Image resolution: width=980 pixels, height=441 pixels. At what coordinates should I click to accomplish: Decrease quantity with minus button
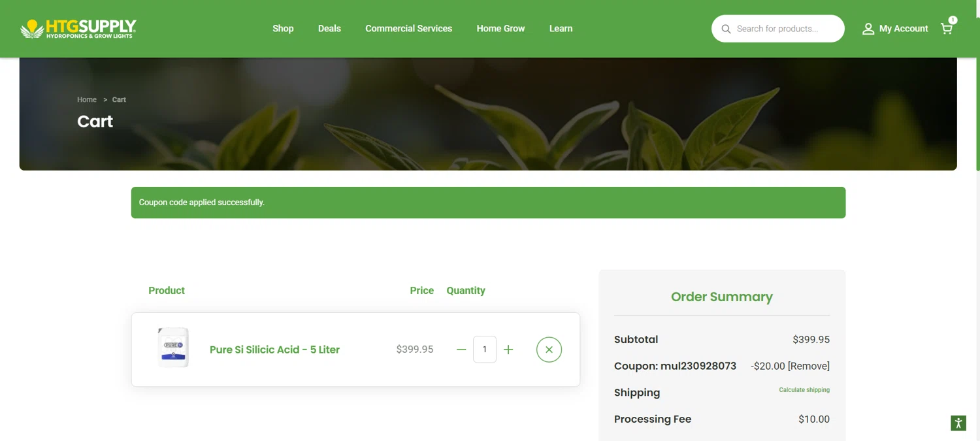[x=461, y=350]
